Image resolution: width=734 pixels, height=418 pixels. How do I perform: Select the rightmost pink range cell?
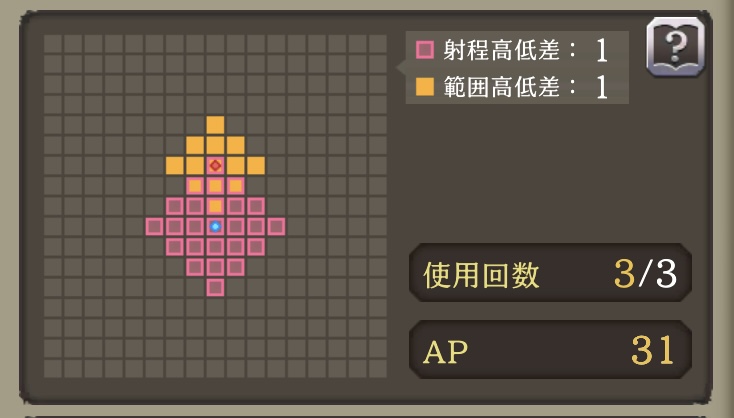[276, 227]
